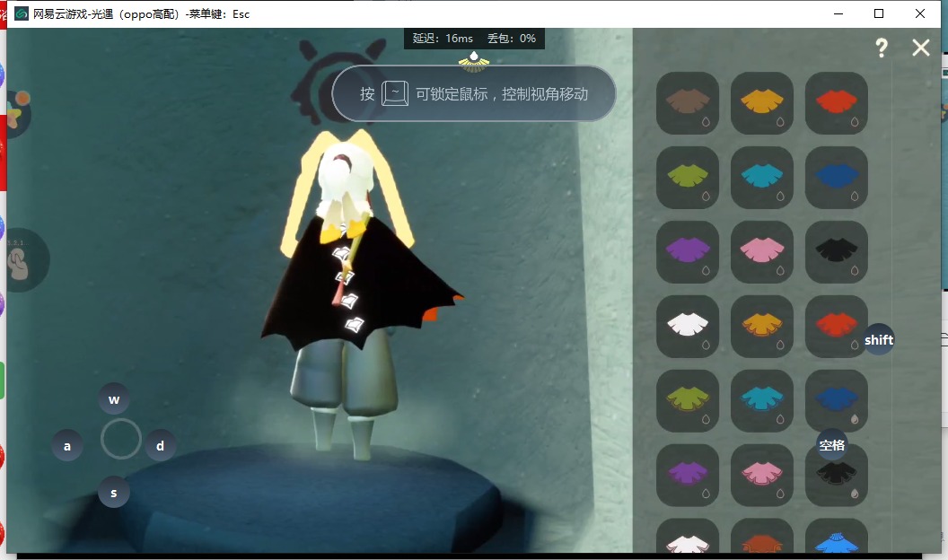Screen dimensions: 948x560
Task: Select the purple cape with layered trim
Action: [x=688, y=475]
